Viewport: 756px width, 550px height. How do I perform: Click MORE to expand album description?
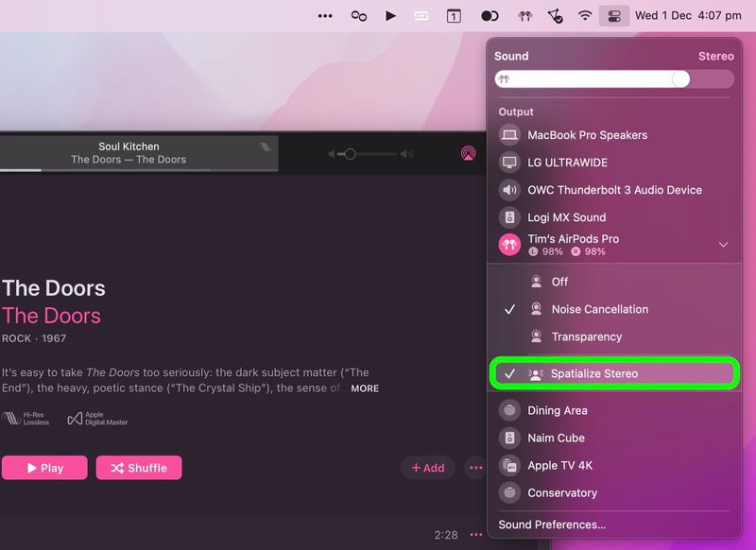pos(365,388)
